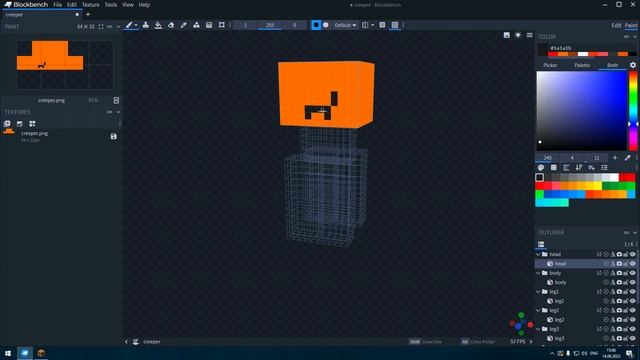Open brush tool options arrow
Viewport: 640px width, 360px height.
[x=136, y=25]
